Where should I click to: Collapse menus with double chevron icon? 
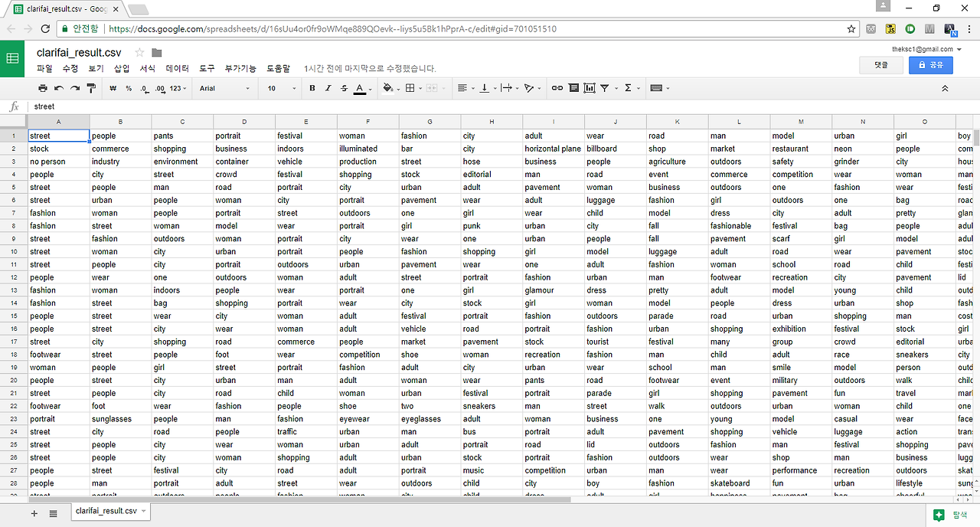[x=945, y=89]
